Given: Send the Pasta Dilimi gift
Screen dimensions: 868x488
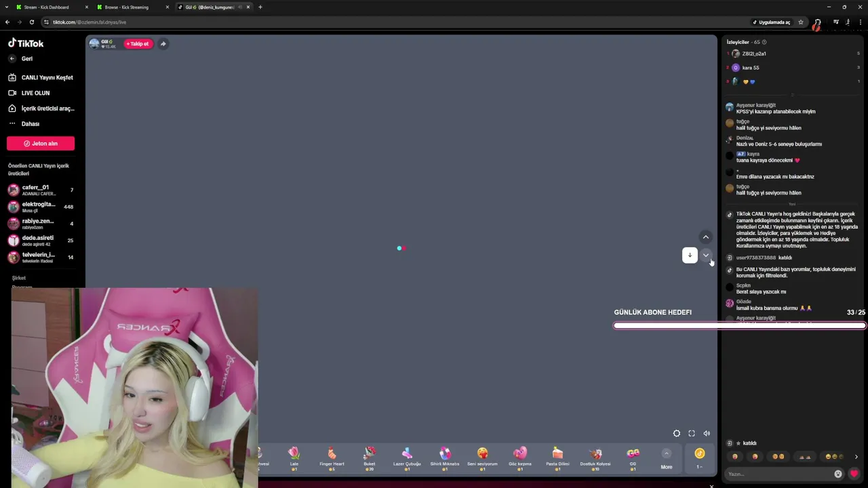Looking at the screenshot, I should click(x=557, y=458).
